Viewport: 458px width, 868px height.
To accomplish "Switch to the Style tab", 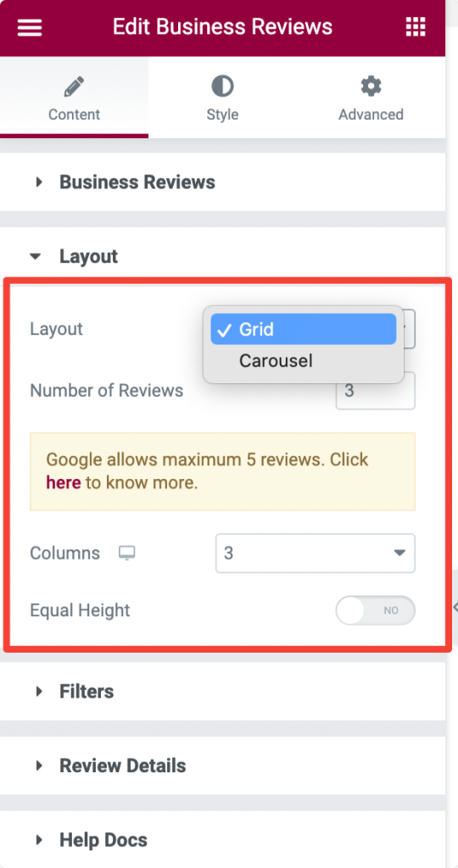I will click(x=222, y=97).
